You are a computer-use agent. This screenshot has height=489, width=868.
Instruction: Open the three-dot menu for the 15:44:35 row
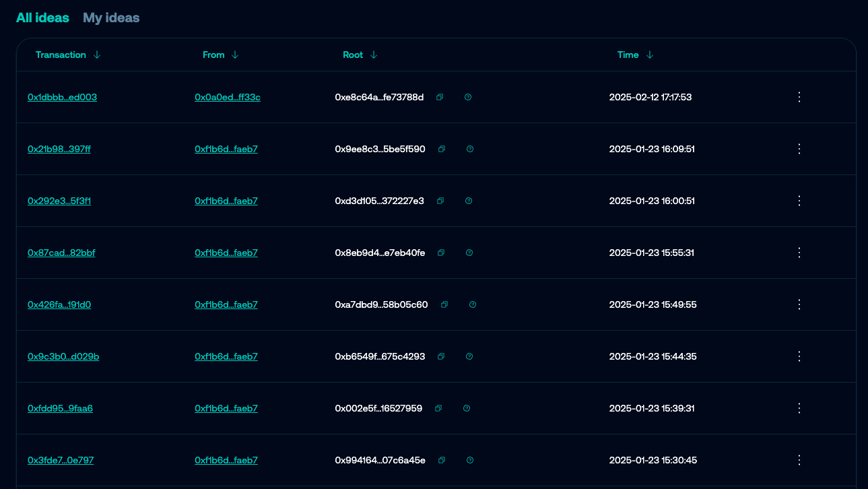click(x=799, y=356)
